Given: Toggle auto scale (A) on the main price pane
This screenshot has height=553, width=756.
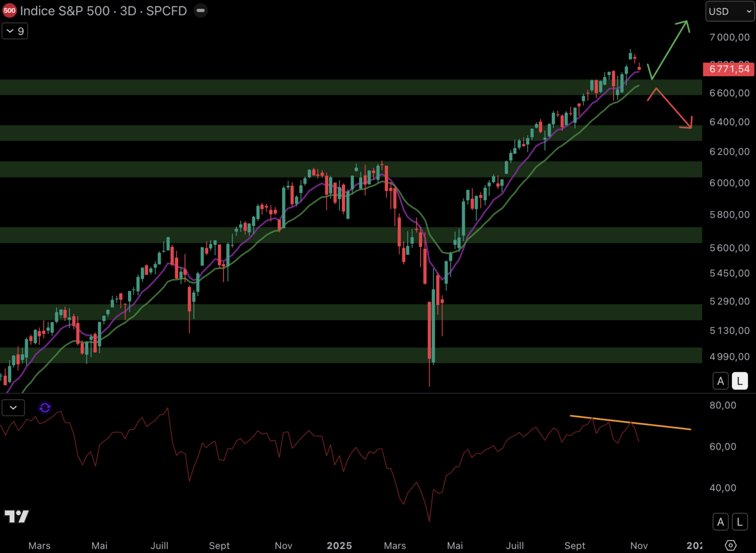Looking at the screenshot, I should pyautogui.click(x=721, y=381).
